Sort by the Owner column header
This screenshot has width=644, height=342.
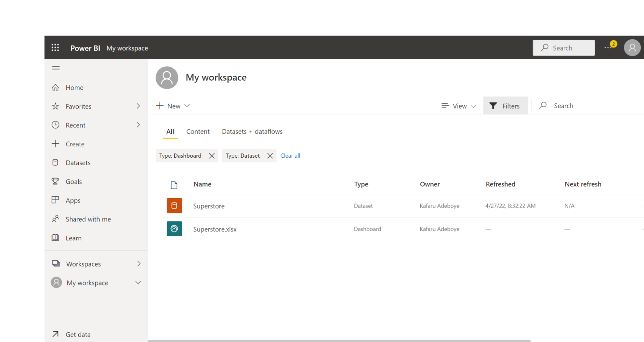(430, 184)
